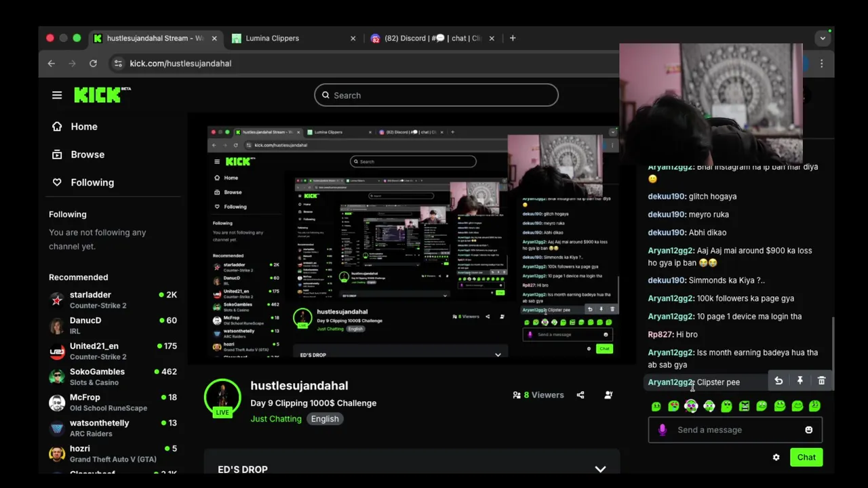This screenshot has height=488, width=868.
Task: Focus the Send a message field
Action: [735, 430]
